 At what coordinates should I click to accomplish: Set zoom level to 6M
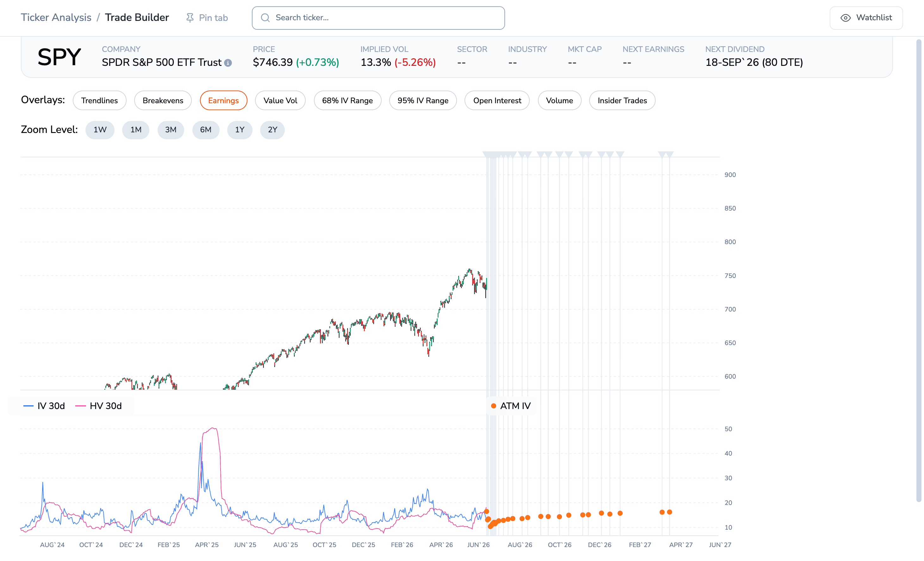(205, 130)
